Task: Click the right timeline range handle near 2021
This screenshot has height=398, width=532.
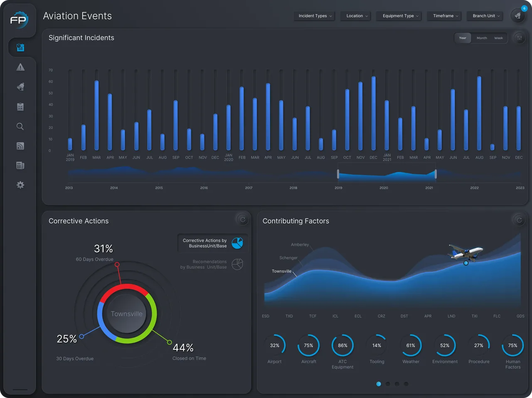Action: click(436, 174)
